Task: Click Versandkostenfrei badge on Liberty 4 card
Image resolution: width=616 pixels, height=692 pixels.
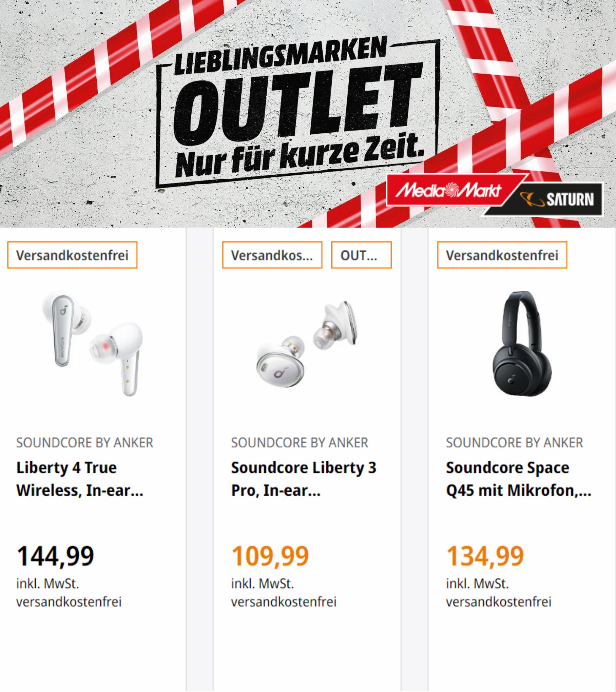Action: tap(72, 255)
